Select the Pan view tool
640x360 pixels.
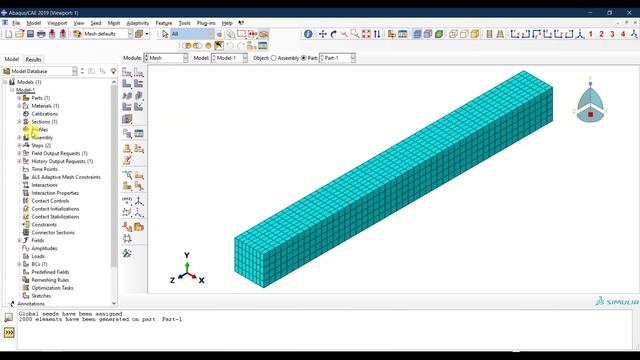(x=322, y=34)
